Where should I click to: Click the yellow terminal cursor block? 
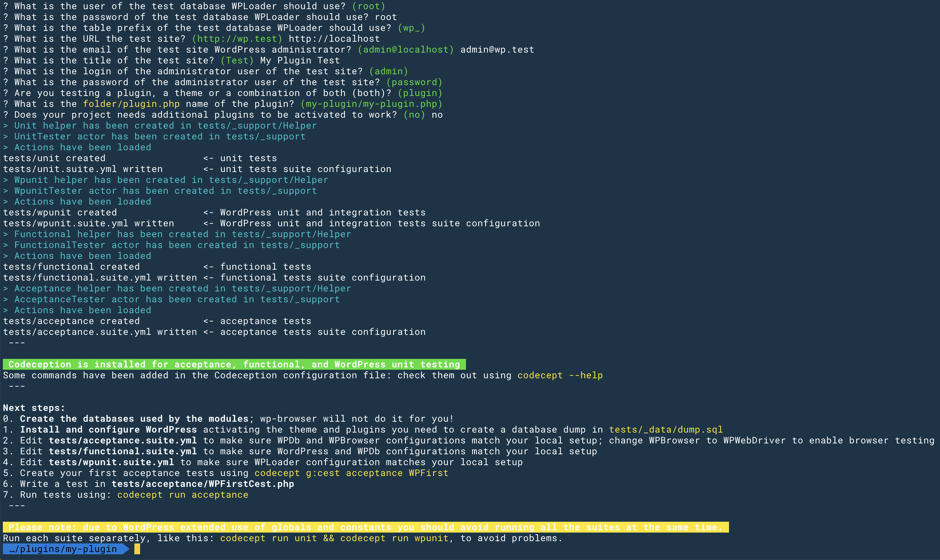[x=137, y=549]
